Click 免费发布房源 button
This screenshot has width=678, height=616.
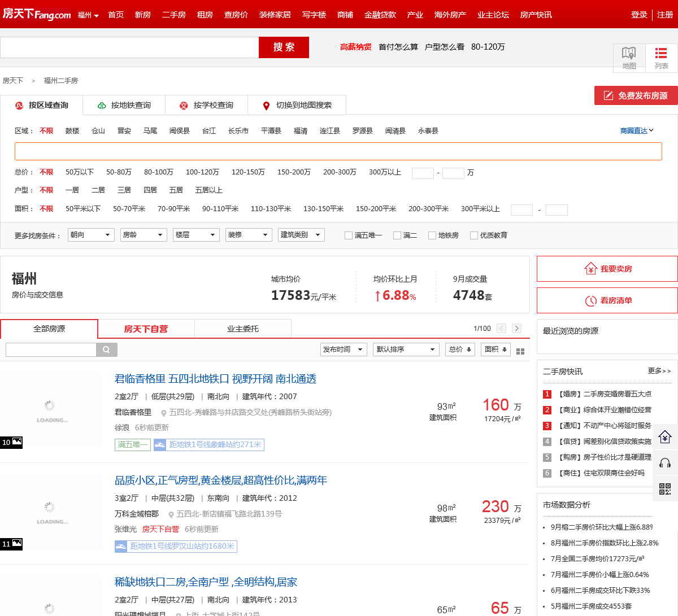tap(636, 95)
